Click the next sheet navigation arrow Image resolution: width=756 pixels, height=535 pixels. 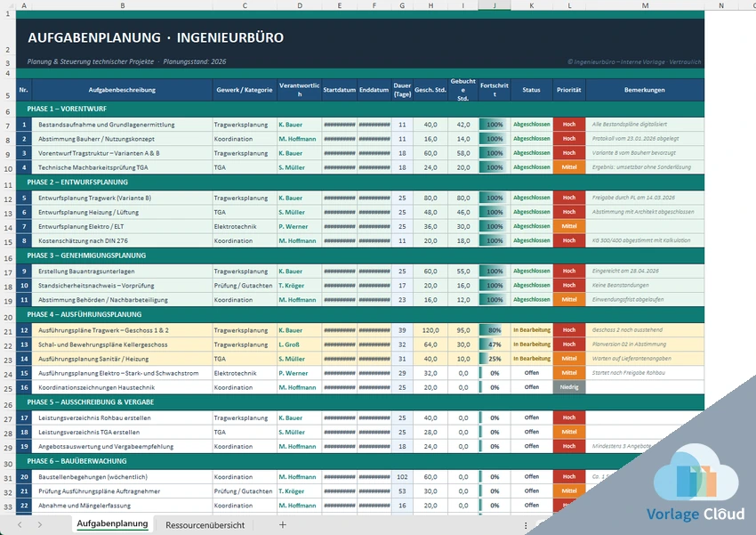coord(39,525)
